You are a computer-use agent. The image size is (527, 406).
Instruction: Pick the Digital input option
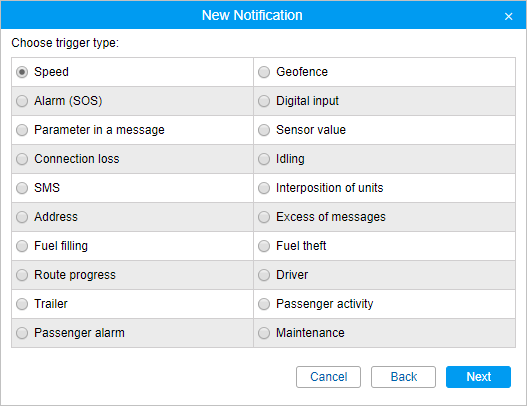pos(264,101)
